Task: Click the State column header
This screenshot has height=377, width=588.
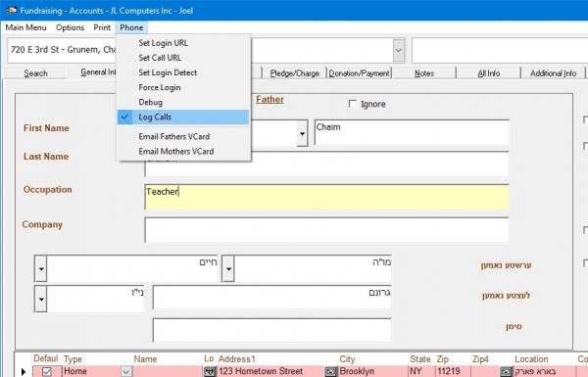Action: pos(420,359)
